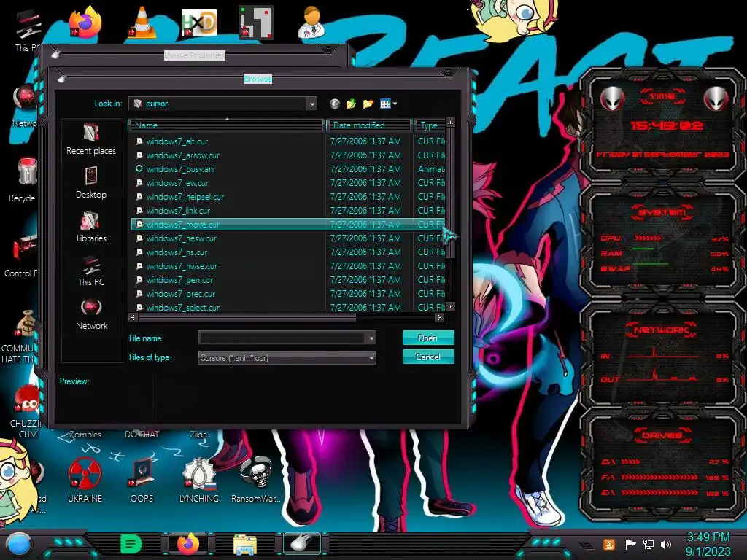
Task: Sort files by the Name column
Action: (x=226, y=125)
